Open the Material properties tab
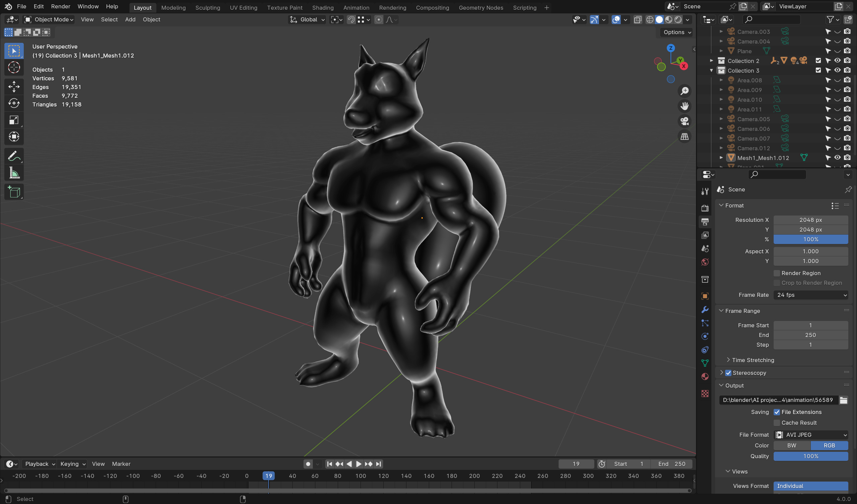 705,376
